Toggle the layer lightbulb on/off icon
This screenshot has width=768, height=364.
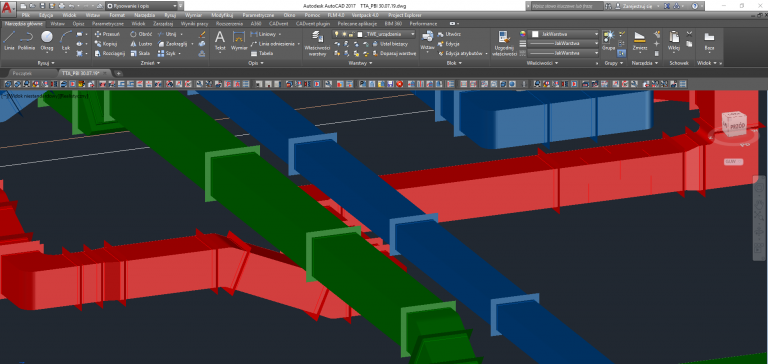(336, 34)
